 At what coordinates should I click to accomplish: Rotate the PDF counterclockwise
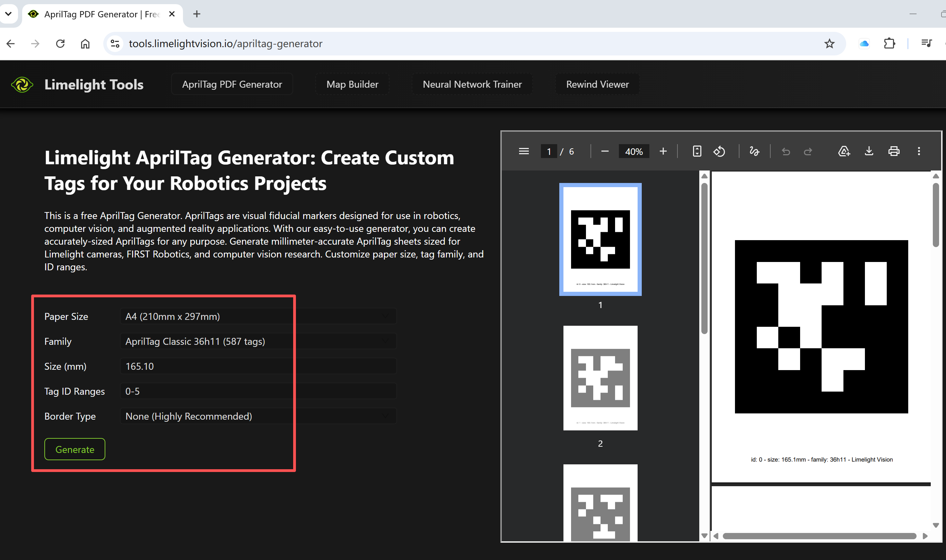click(719, 151)
